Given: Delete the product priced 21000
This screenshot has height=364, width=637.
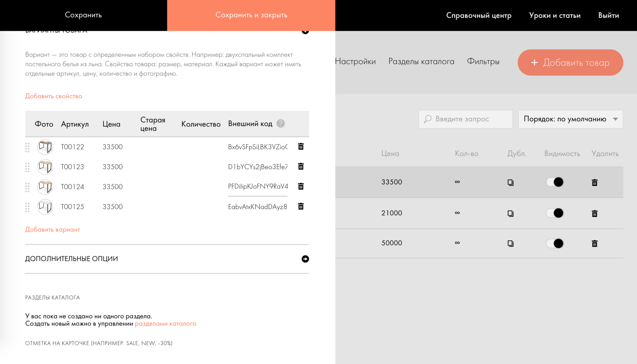Looking at the screenshot, I should pos(595,213).
